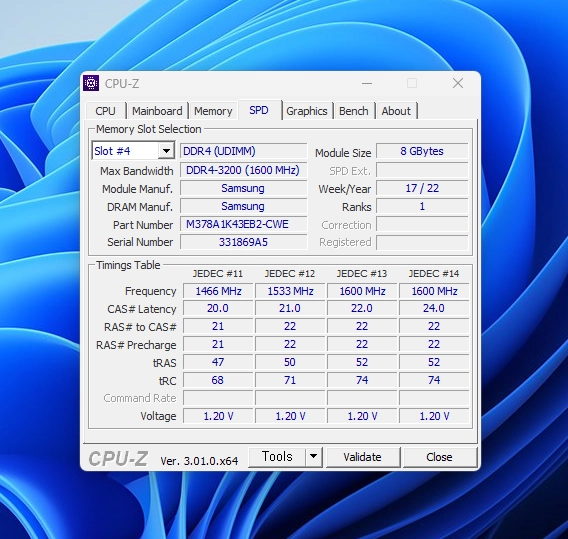Open the About tab
The image size is (568, 539).
click(396, 111)
